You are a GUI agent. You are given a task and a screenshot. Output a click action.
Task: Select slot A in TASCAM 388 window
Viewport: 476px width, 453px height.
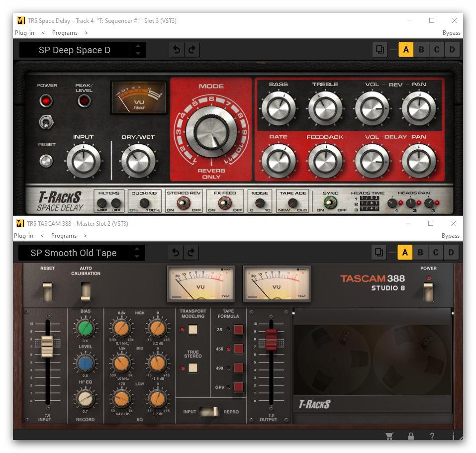coord(405,253)
